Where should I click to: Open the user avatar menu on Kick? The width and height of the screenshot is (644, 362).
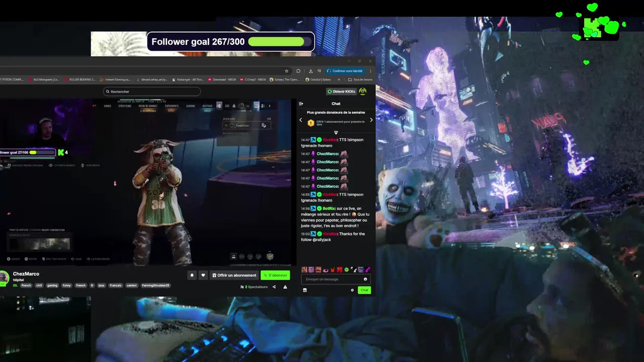pyautogui.click(x=362, y=92)
